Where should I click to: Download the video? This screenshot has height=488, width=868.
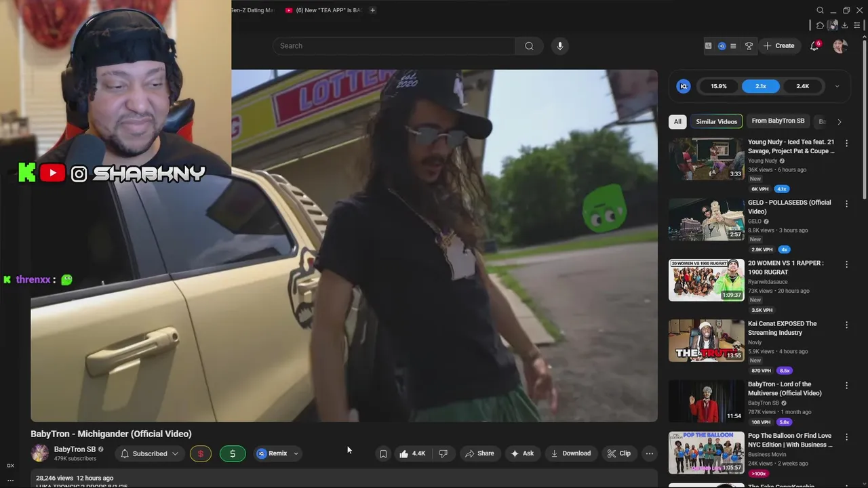click(570, 453)
